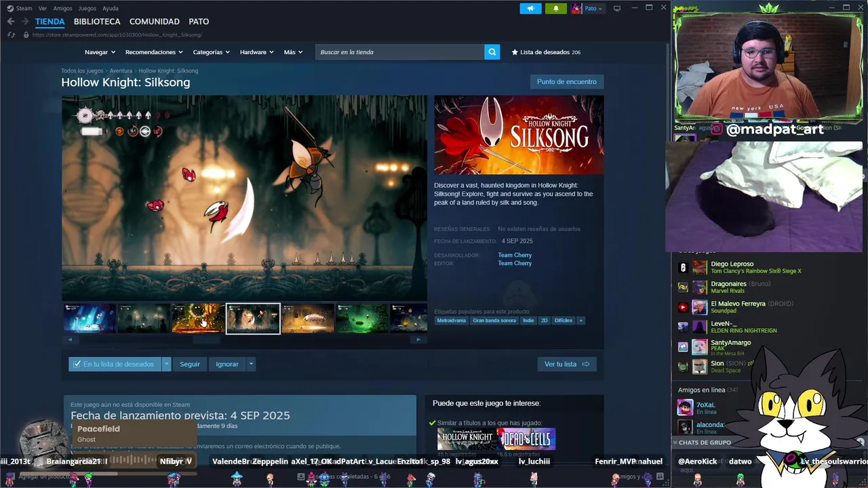Open the dropdown arrow next to Ignorar
Image resolution: width=868 pixels, height=488 pixels.
[251, 364]
